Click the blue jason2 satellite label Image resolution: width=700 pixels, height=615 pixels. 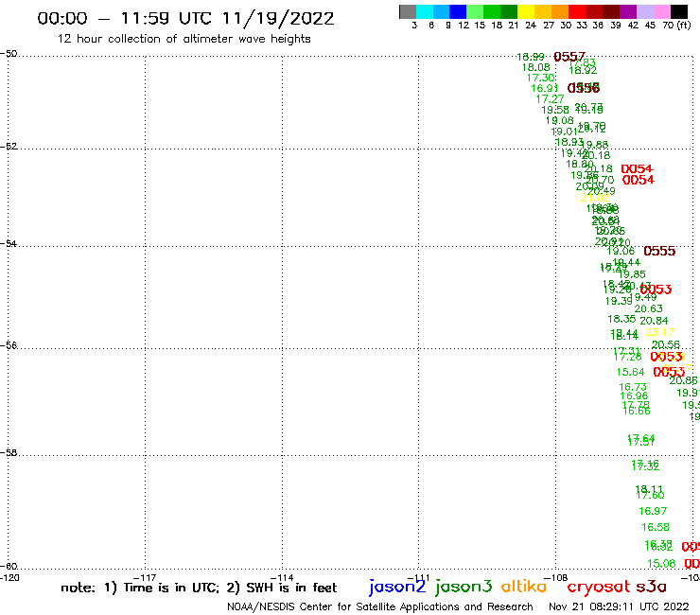pos(397,587)
